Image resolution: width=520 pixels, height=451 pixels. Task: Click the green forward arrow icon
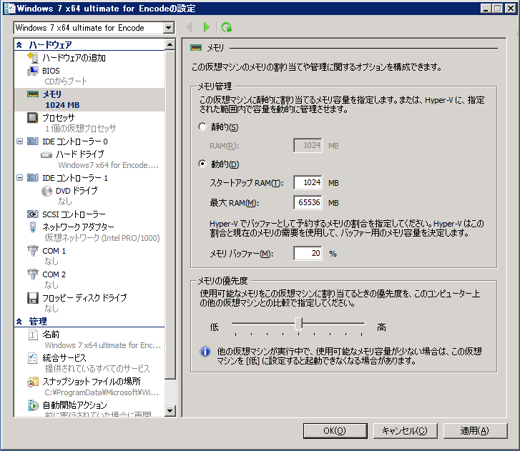click(206, 27)
